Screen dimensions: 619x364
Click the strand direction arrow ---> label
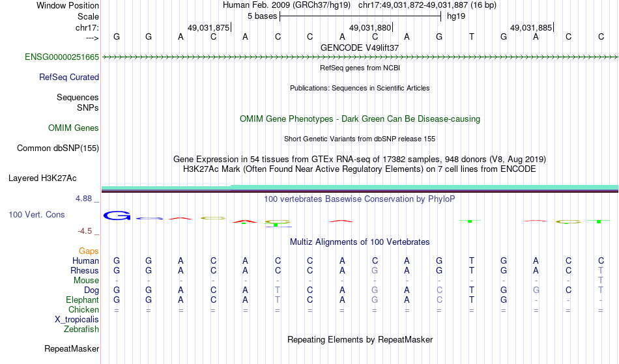pos(93,38)
